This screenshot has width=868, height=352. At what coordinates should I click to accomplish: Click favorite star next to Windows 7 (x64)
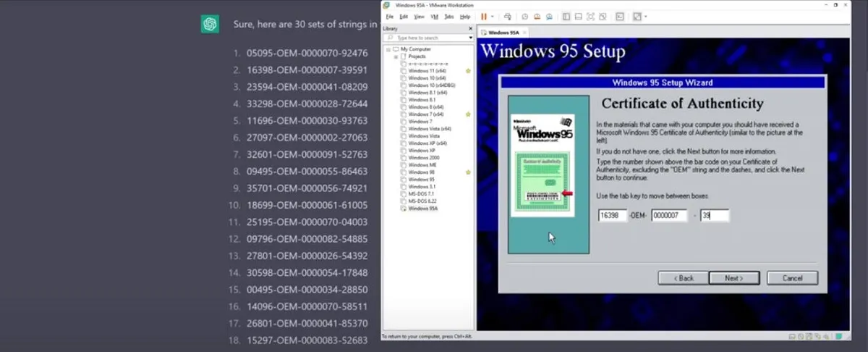pyautogui.click(x=468, y=114)
